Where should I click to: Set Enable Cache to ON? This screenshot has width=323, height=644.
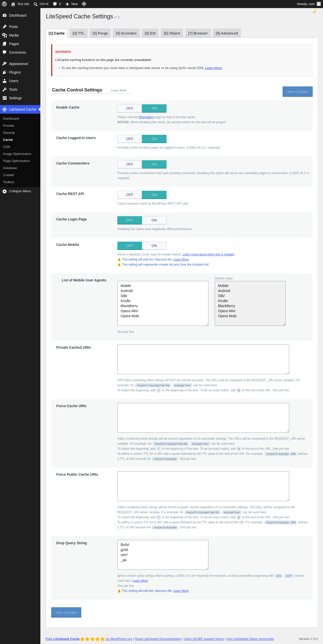pyautogui.click(x=154, y=108)
